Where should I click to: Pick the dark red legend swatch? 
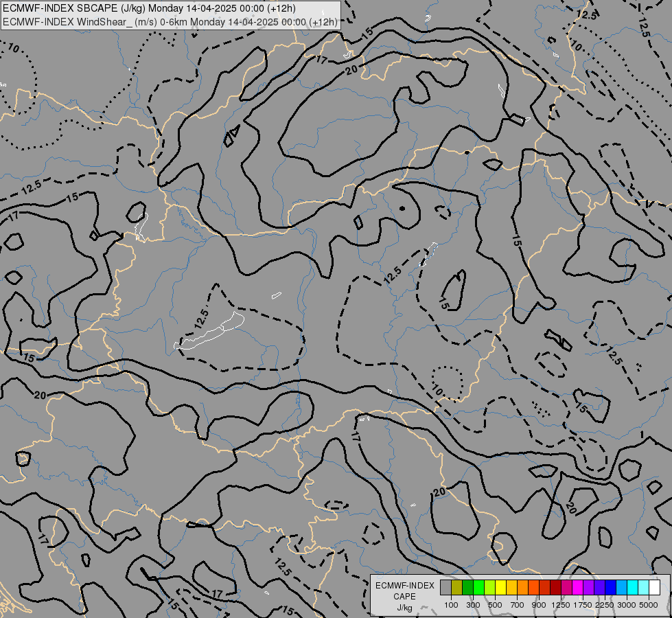point(555,587)
